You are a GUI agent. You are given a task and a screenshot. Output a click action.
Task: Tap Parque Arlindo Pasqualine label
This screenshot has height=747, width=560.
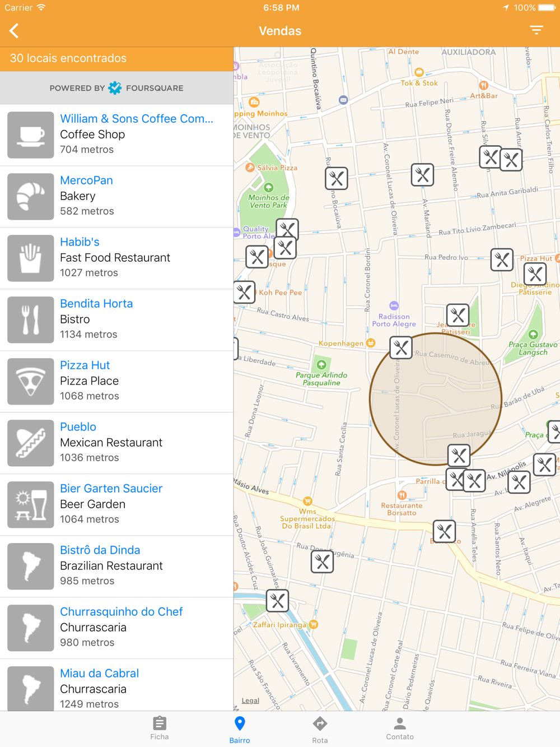tap(321, 379)
